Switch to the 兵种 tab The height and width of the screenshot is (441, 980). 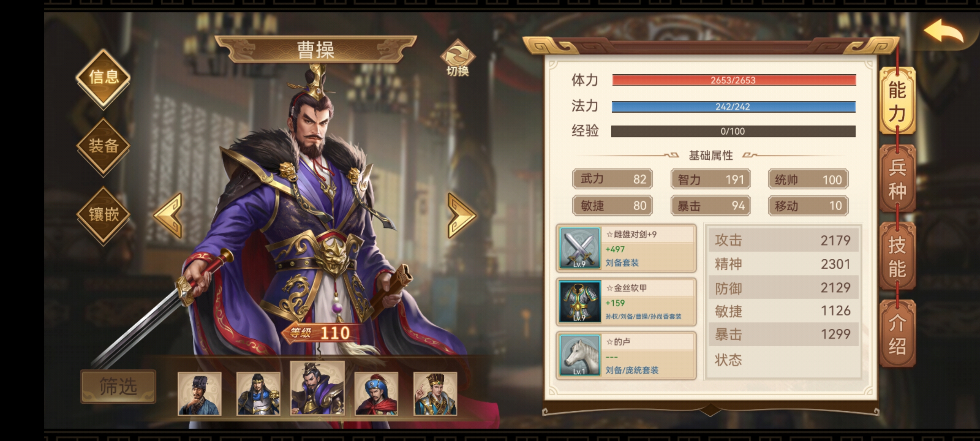897,178
